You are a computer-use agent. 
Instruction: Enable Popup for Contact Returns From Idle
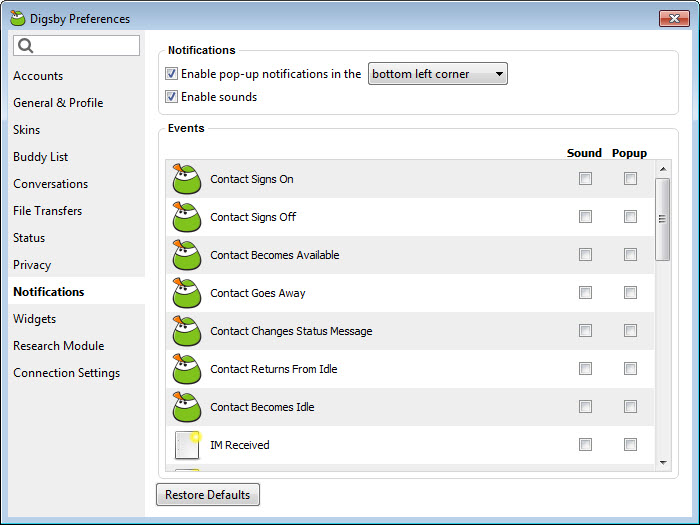[630, 368]
